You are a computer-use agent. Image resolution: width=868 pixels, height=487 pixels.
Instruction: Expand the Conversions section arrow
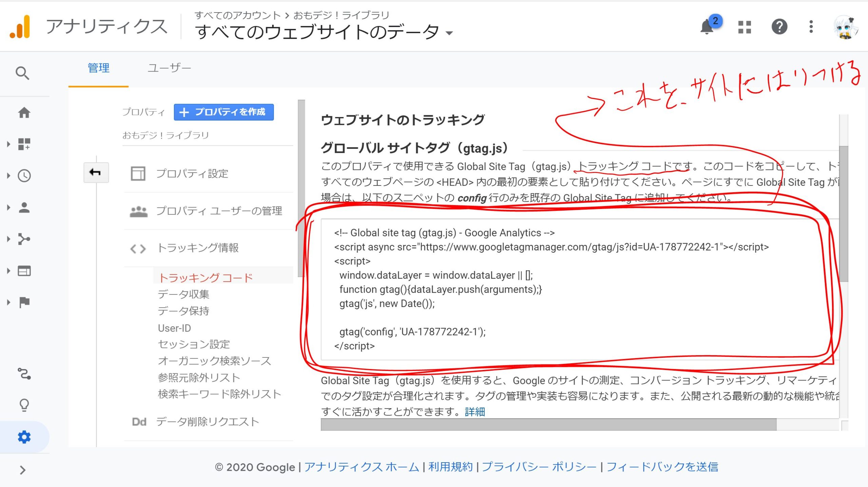point(8,302)
